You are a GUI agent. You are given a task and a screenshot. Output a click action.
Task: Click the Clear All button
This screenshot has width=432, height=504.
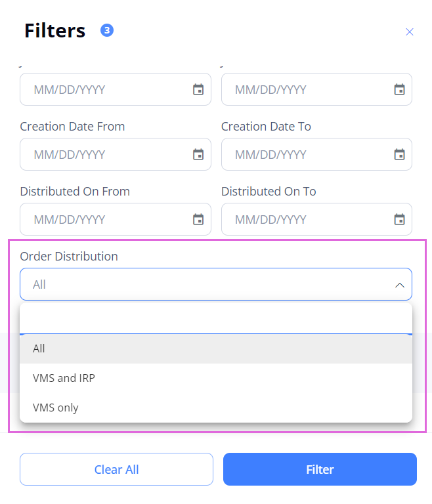pyautogui.click(x=116, y=469)
